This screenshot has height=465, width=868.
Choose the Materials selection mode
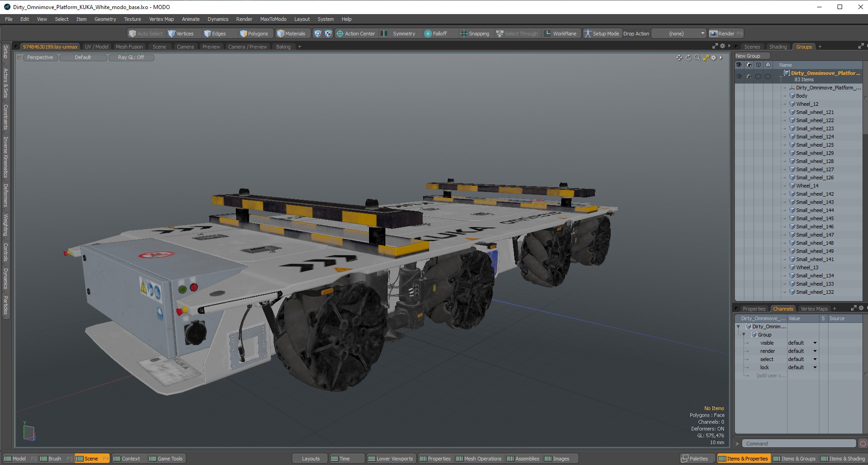coord(291,34)
